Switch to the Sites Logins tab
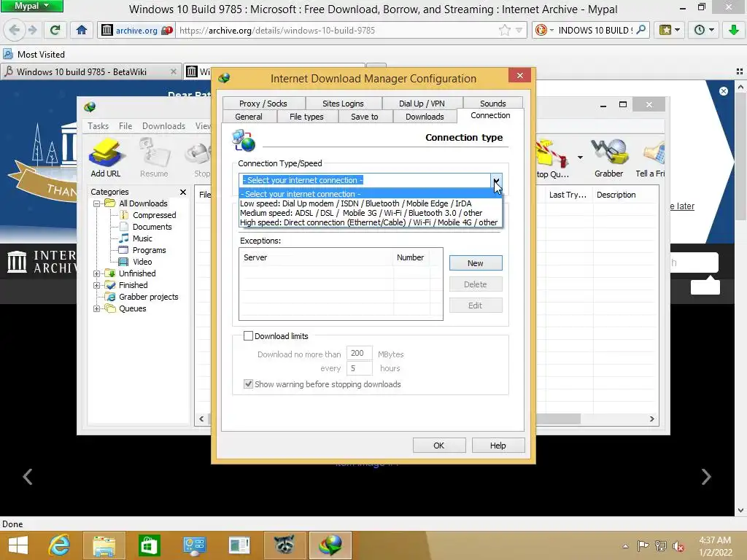 click(343, 104)
